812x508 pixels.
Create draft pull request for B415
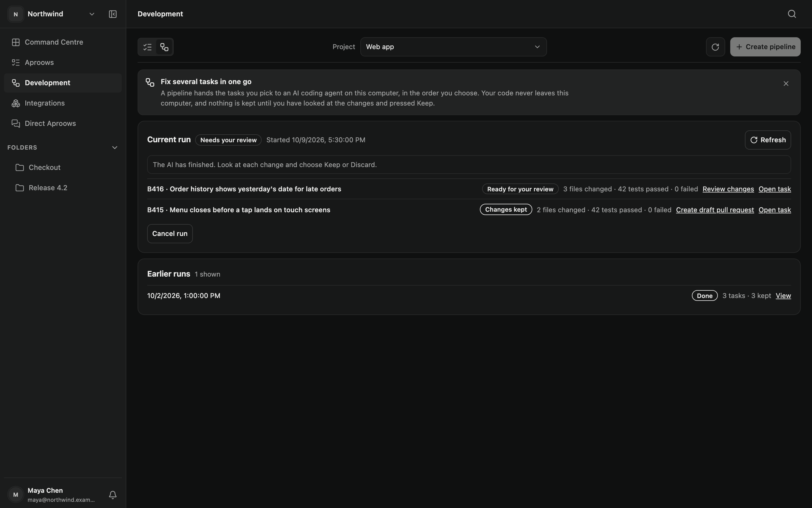[715, 210]
